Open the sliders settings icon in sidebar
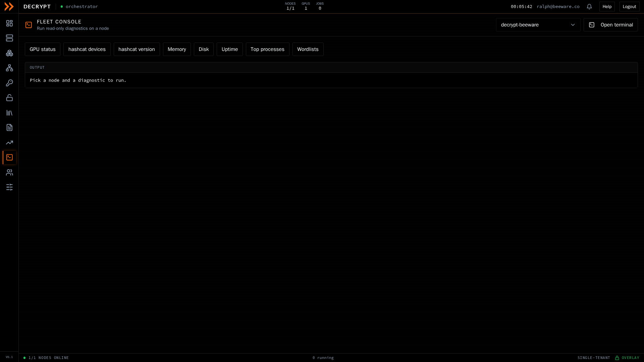644x362 pixels. coord(9,187)
